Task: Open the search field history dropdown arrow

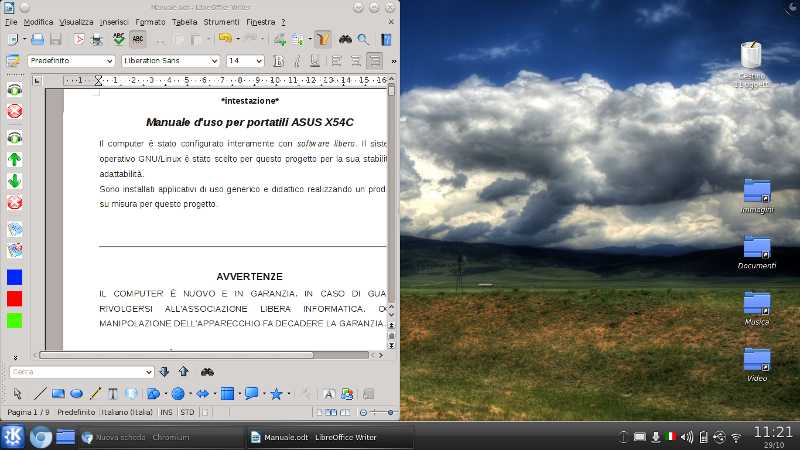Action: (148, 372)
